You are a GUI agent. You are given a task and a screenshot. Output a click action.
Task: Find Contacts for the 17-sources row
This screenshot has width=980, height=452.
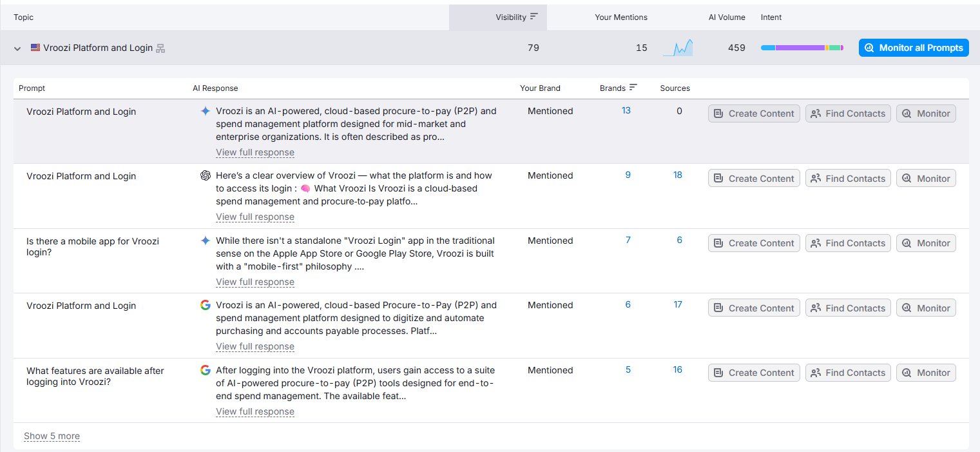(x=848, y=308)
